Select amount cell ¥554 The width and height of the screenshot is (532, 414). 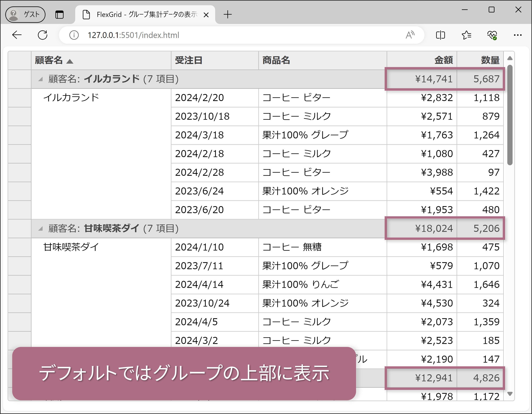422,191
